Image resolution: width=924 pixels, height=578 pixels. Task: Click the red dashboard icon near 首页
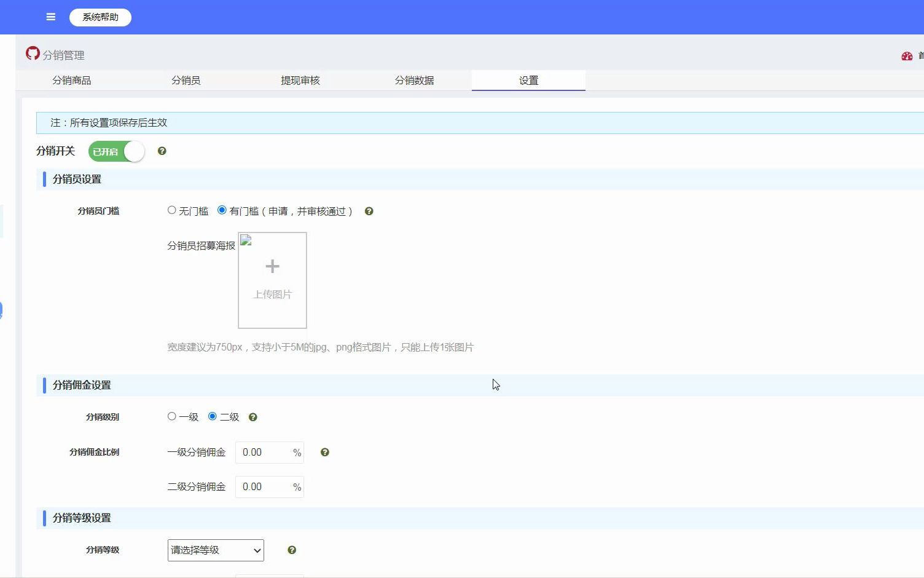[907, 55]
